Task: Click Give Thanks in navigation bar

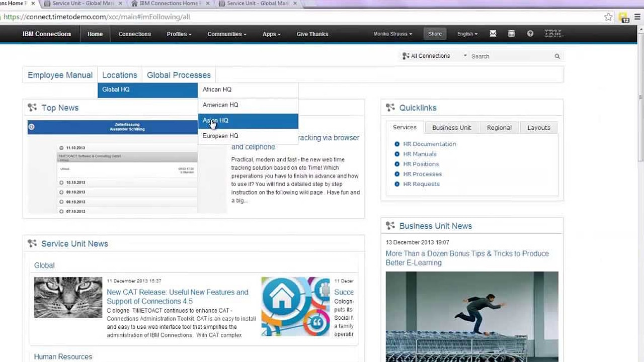Action: tap(312, 34)
